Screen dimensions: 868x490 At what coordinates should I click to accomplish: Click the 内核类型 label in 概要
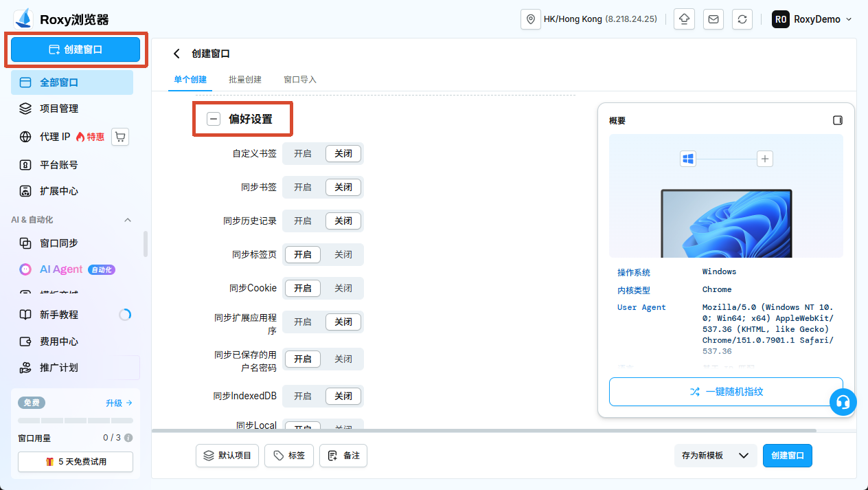pos(634,291)
